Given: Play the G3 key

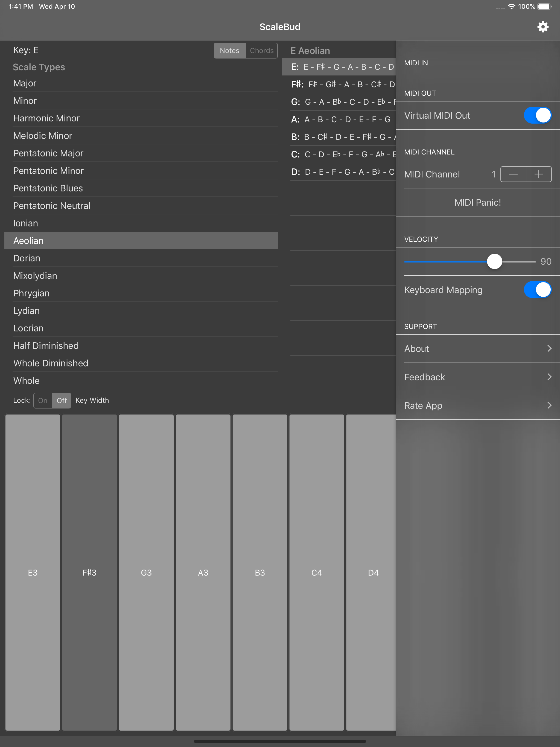Looking at the screenshot, I should 146,572.
